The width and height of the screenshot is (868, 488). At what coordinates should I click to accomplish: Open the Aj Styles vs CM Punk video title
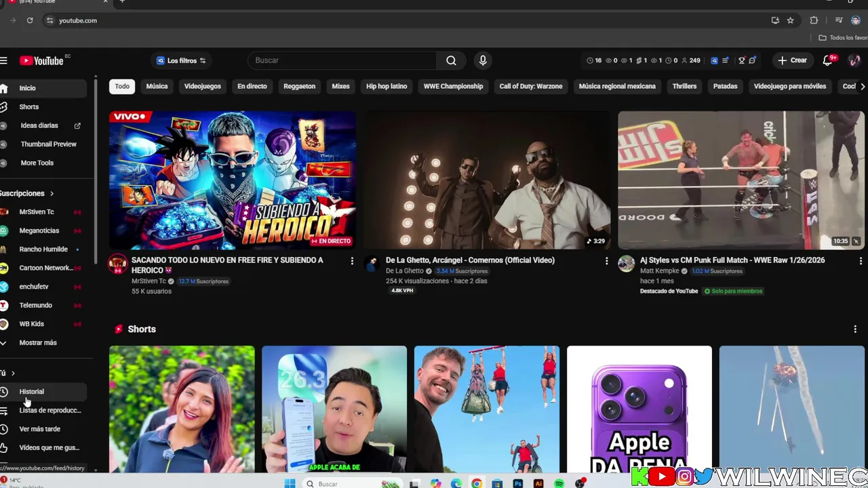click(x=732, y=260)
